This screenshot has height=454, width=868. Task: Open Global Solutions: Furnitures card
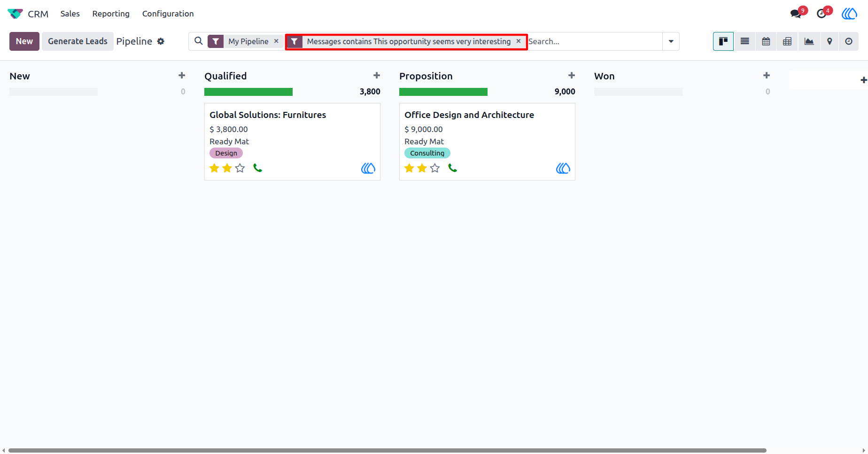pos(292,141)
